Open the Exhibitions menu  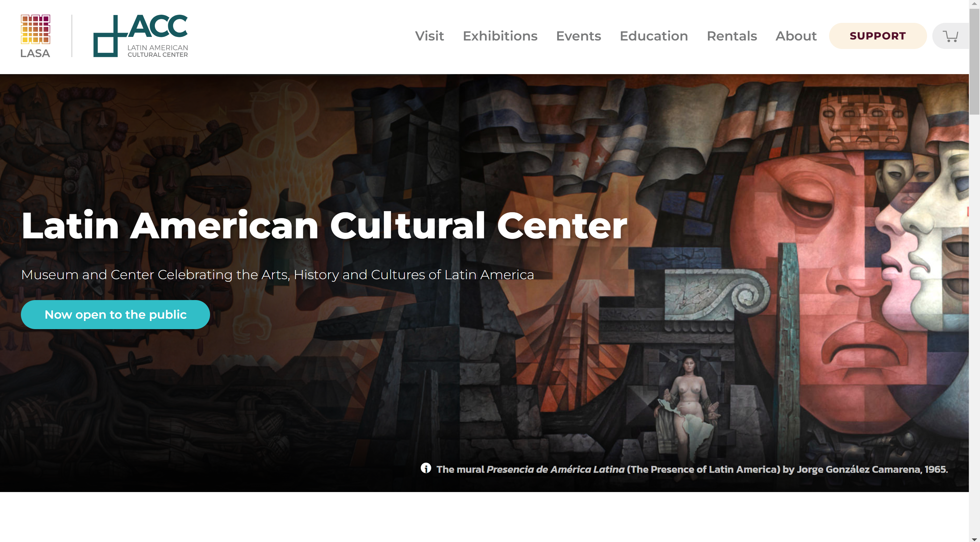coord(500,36)
